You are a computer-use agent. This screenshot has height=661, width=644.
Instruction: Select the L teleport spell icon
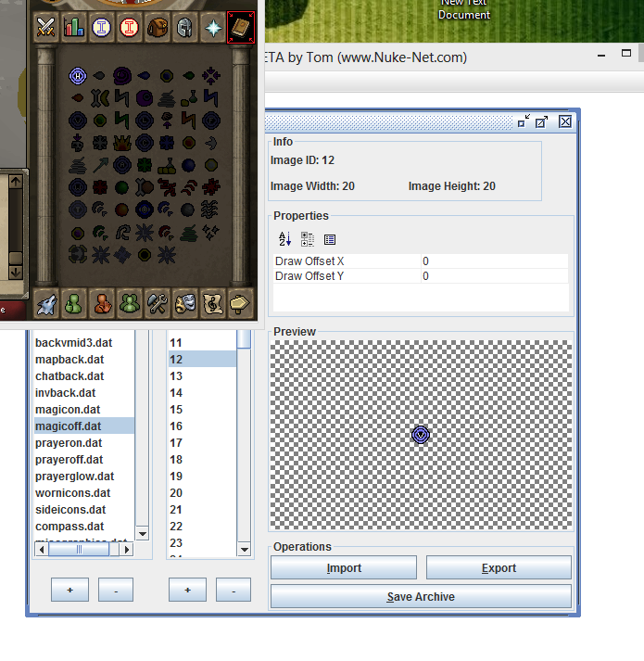tap(145, 121)
